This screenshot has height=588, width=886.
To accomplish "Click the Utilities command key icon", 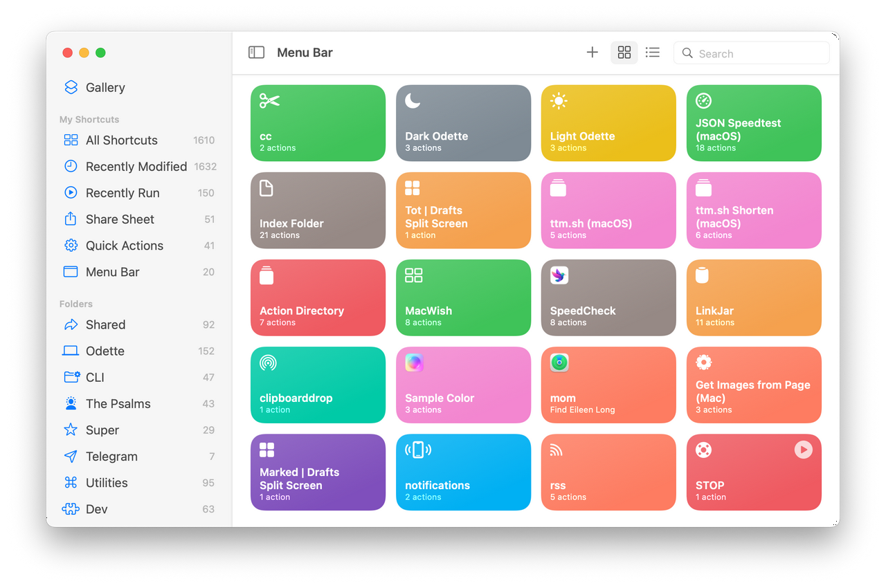I will tap(71, 483).
